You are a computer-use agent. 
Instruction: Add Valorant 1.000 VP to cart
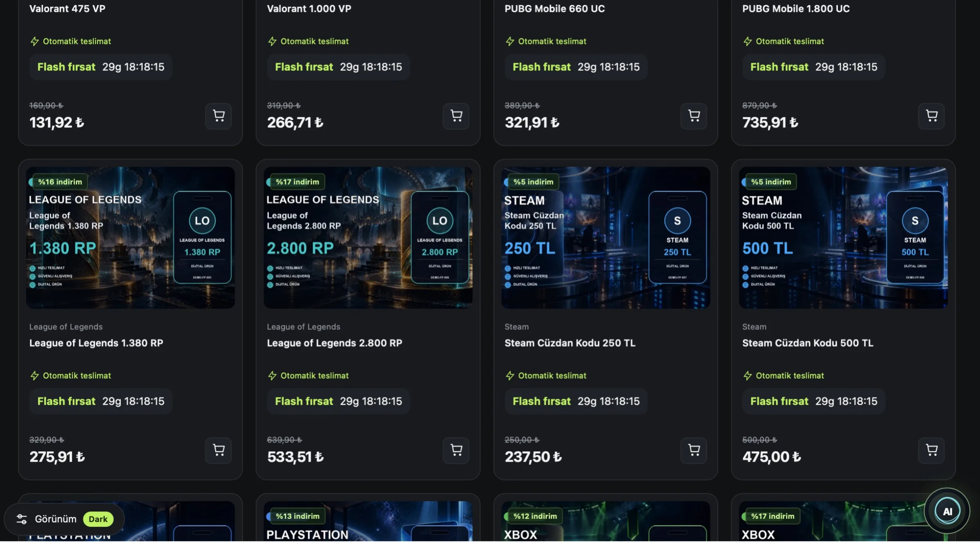point(456,116)
